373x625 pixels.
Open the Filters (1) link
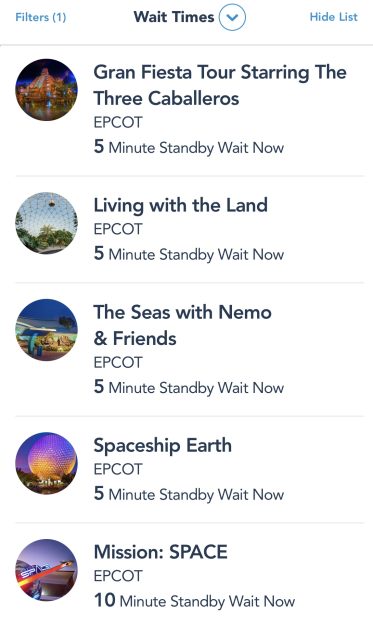point(41,17)
